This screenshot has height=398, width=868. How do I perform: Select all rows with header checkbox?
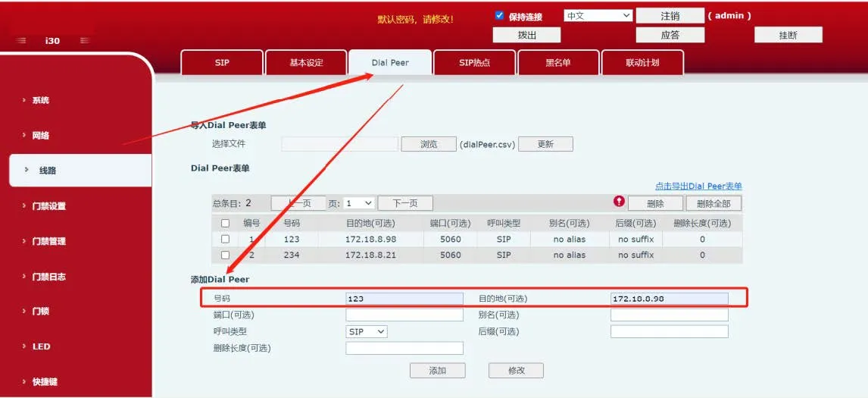(x=225, y=224)
